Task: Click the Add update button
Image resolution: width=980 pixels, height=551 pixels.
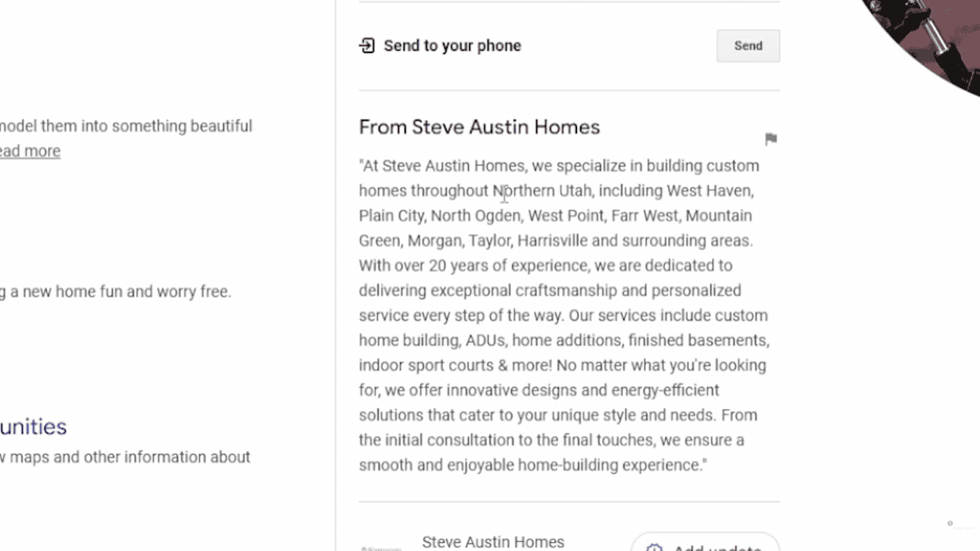Action: click(x=704, y=544)
